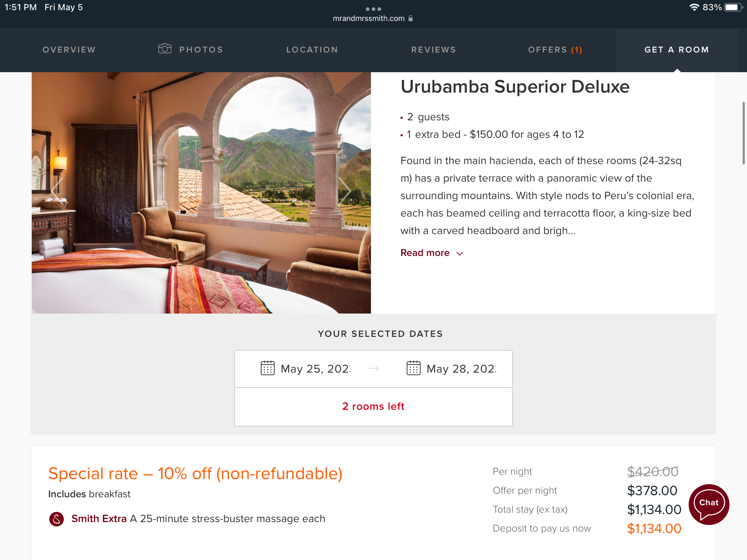The height and width of the screenshot is (560, 747).
Task: Select the Location tab
Action: click(312, 50)
